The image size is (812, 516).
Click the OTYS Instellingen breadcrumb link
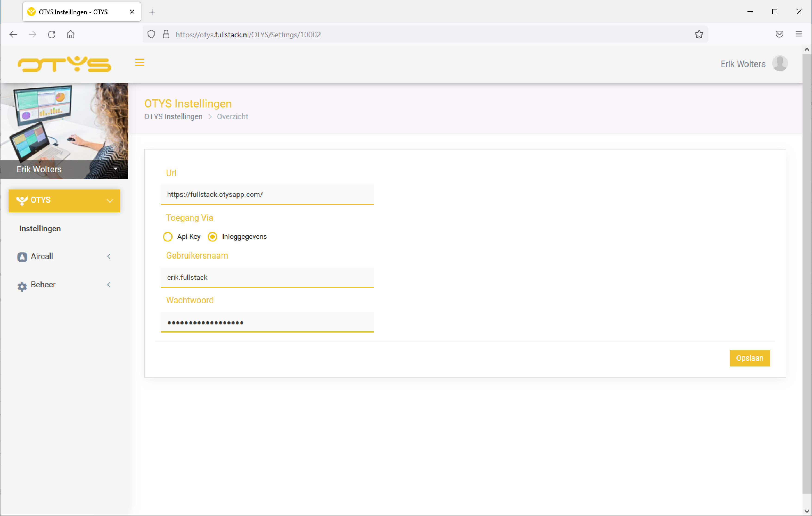click(173, 117)
